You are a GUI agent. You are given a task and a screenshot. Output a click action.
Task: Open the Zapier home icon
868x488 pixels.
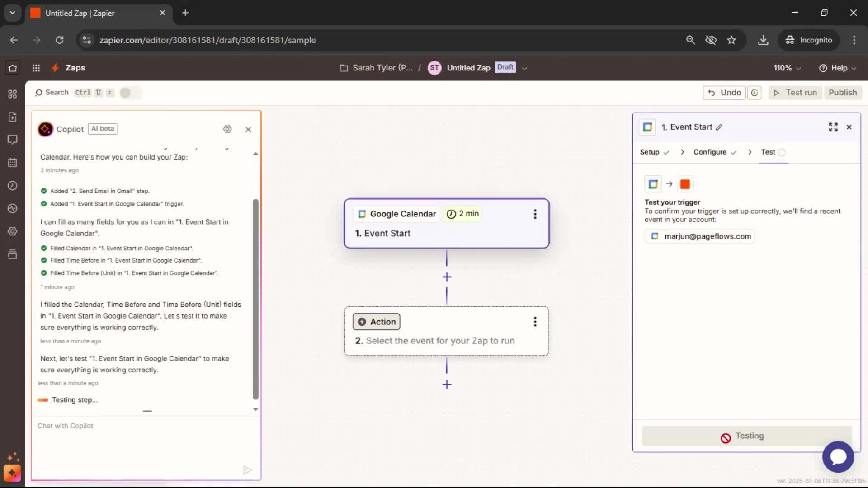[13, 68]
